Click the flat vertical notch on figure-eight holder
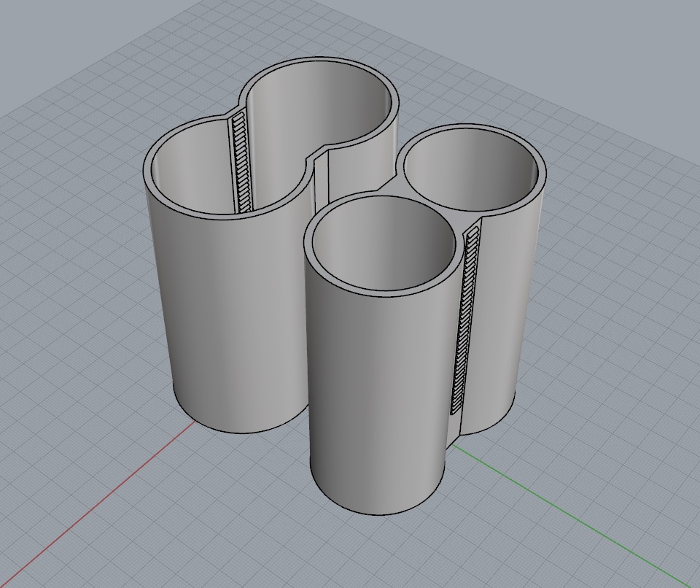The width and height of the screenshot is (700, 588). coord(322,179)
